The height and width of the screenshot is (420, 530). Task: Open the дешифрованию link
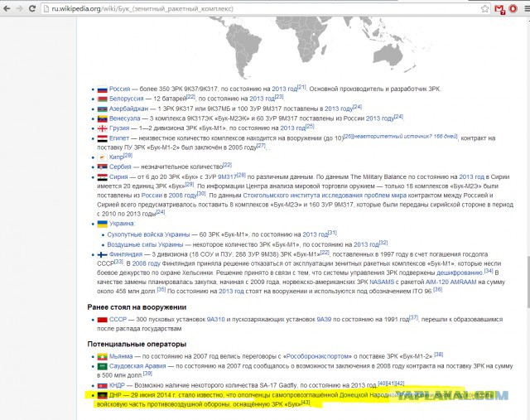pyautogui.click(x=460, y=273)
